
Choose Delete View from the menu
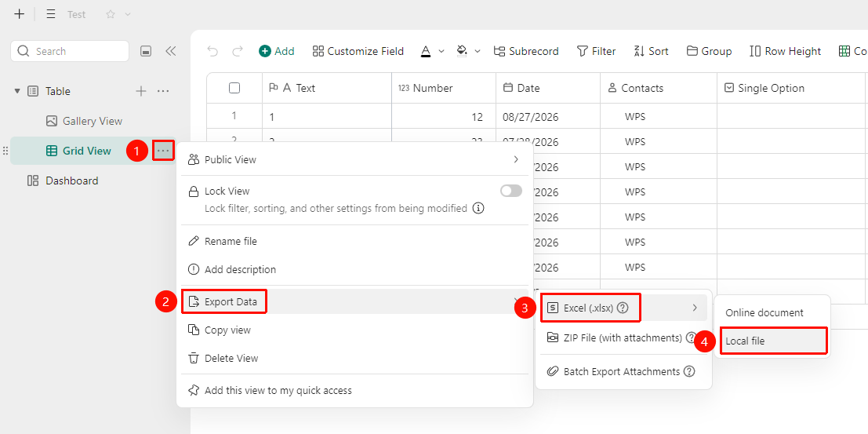354,358
